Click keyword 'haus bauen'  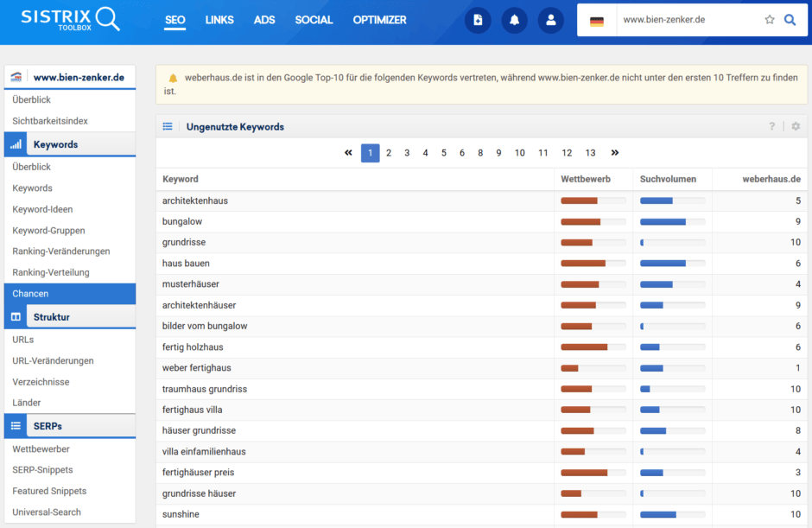click(x=186, y=264)
